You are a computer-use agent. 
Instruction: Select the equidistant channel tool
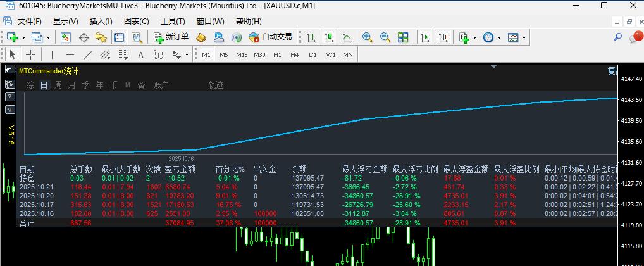pyautogui.click(x=106, y=54)
